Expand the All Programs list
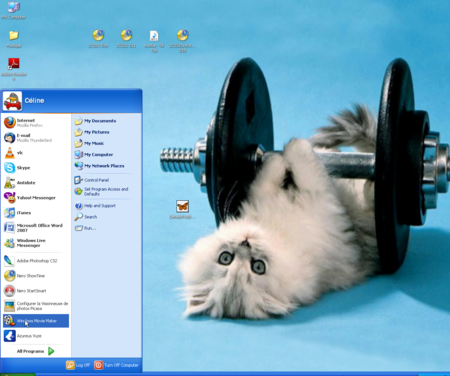The height and width of the screenshot is (376, 450). click(x=36, y=351)
